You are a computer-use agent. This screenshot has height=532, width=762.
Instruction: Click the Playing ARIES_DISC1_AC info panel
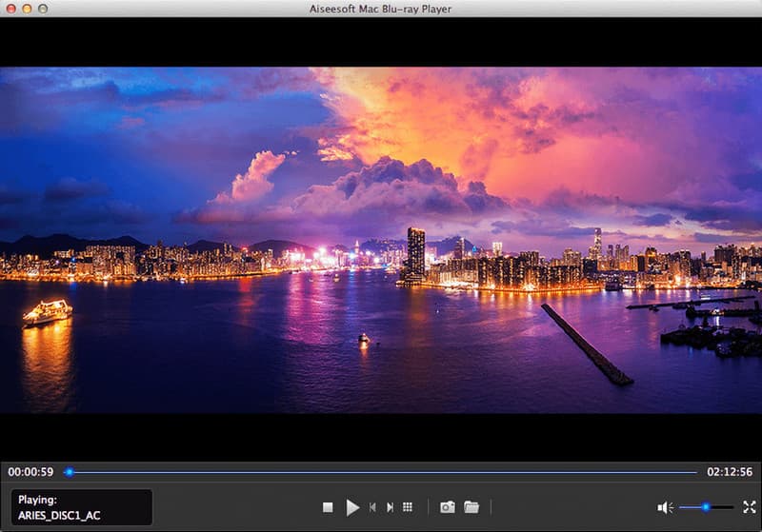[82, 507]
